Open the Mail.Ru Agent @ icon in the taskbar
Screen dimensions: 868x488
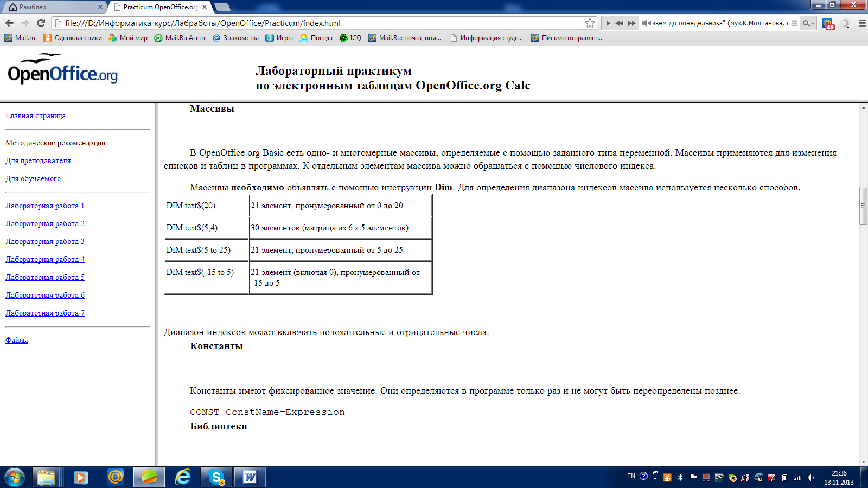[x=115, y=478]
